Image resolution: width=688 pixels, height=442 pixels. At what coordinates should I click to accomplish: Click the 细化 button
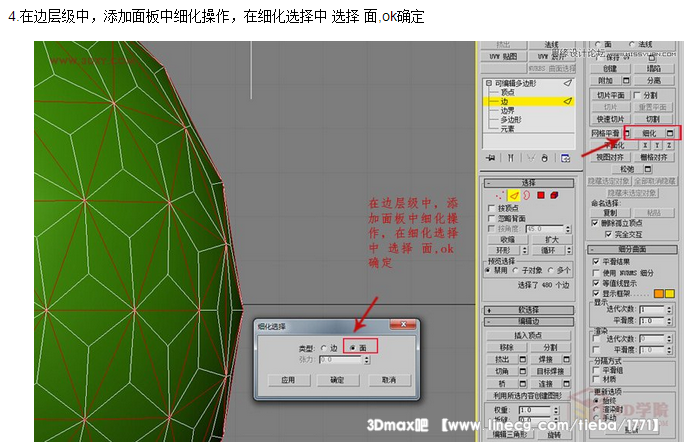coord(649,133)
